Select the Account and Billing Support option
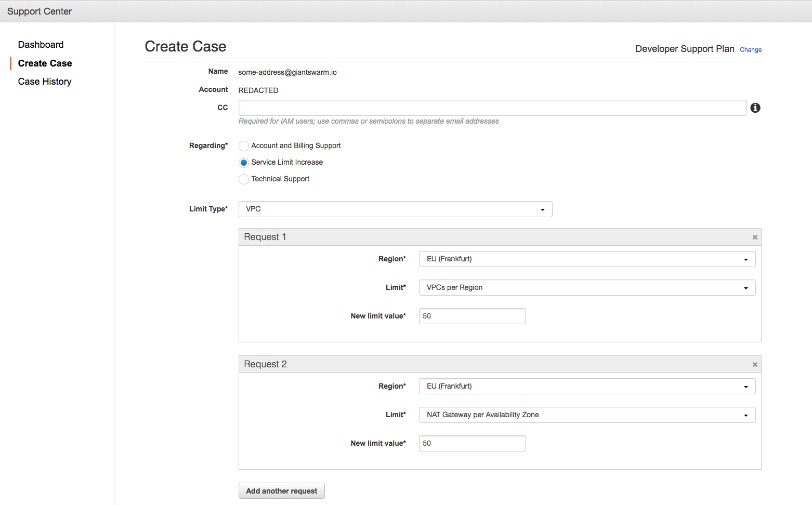 (243, 145)
